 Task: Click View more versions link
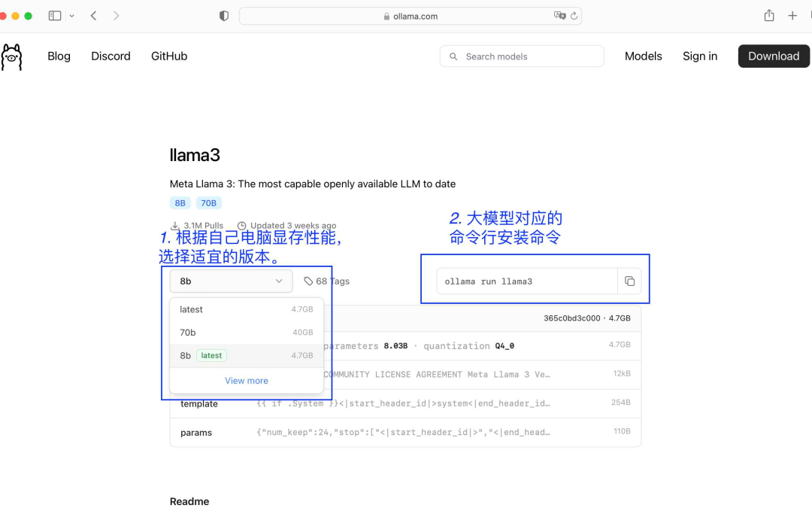coord(246,381)
